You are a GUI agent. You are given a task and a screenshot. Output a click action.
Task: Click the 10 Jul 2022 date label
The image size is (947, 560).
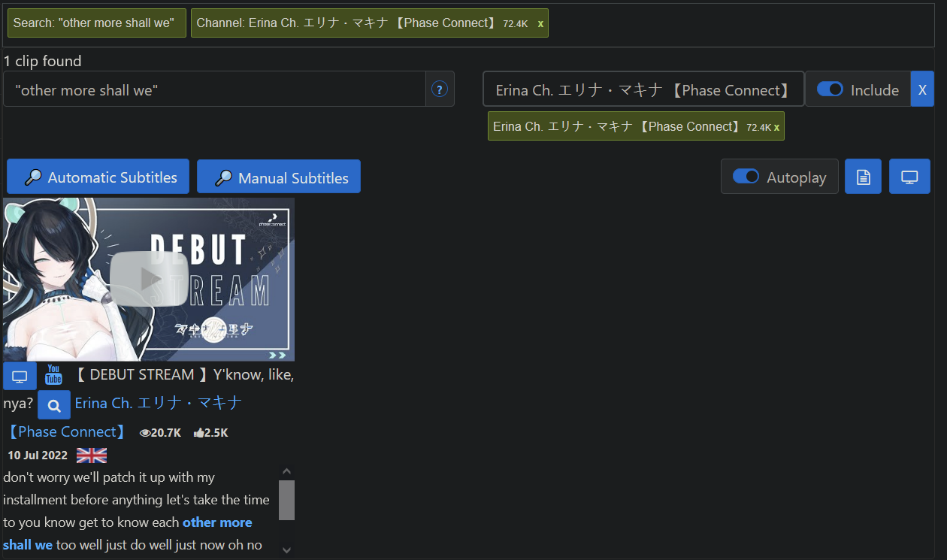click(x=38, y=456)
